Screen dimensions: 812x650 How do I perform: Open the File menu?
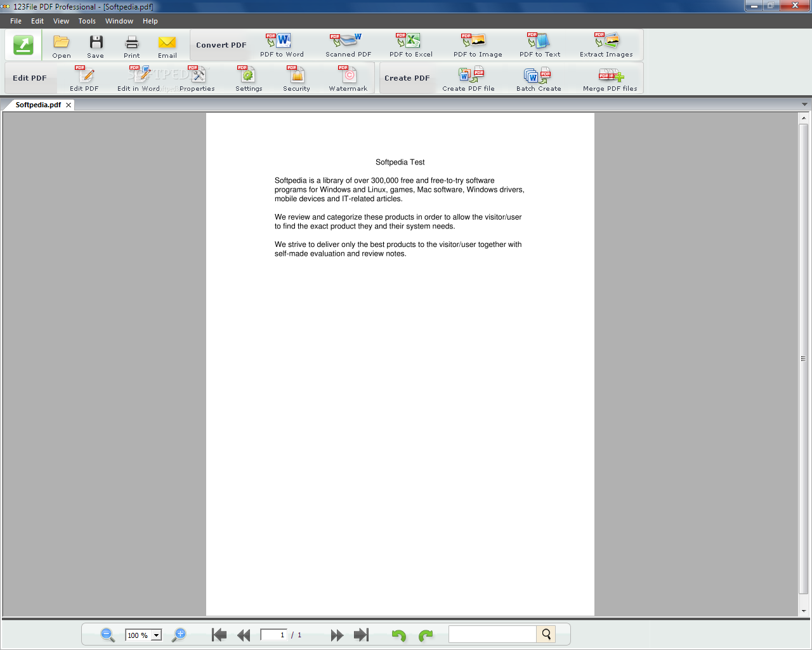[x=16, y=21]
